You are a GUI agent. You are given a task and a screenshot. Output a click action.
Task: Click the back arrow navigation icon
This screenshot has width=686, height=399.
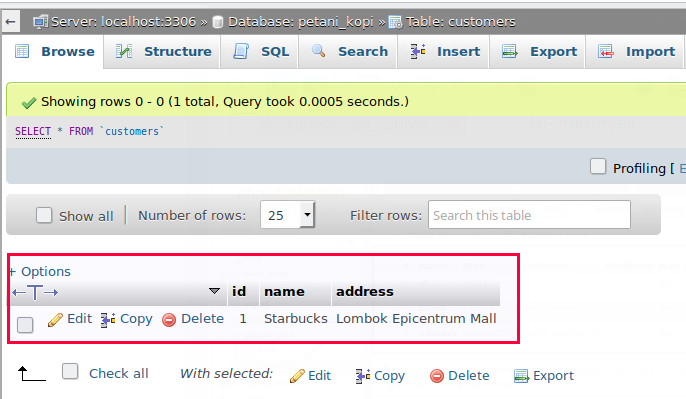(10, 21)
